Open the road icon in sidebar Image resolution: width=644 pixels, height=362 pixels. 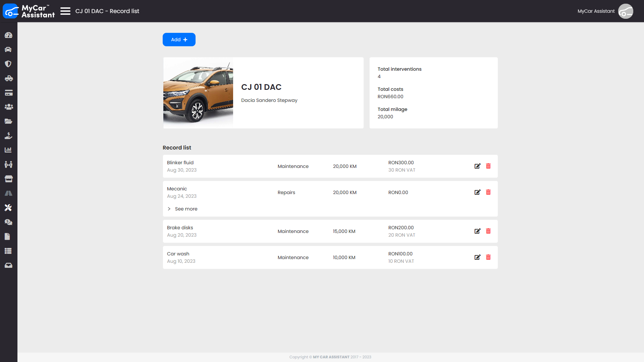[8, 193]
